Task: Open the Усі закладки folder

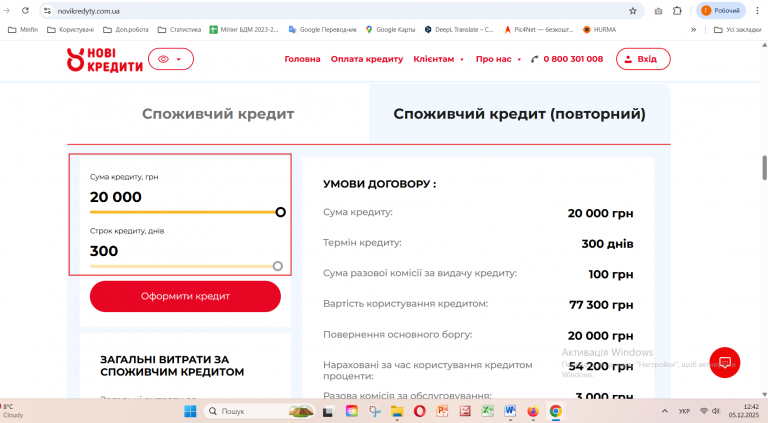Action: click(738, 30)
